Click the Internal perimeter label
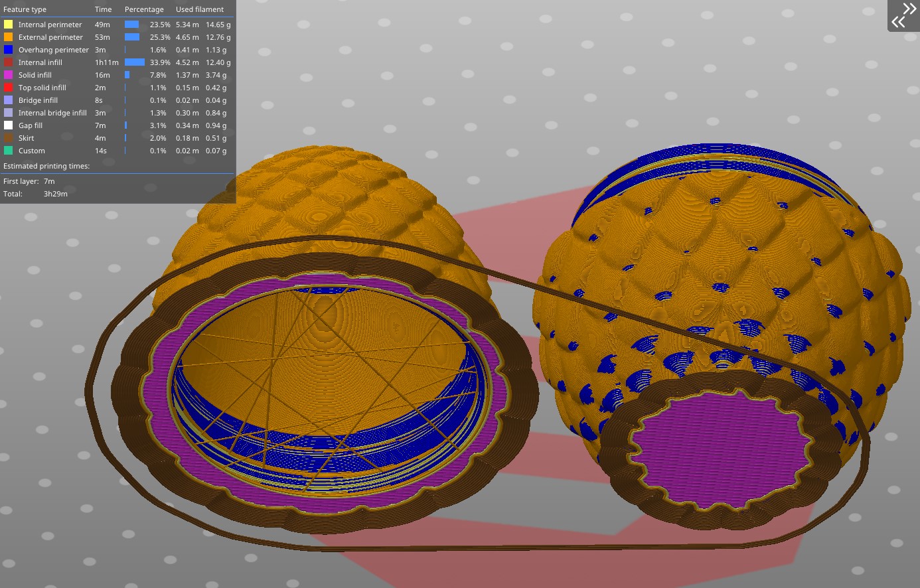Viewport: 920px width, 588px height. point(50,25)
